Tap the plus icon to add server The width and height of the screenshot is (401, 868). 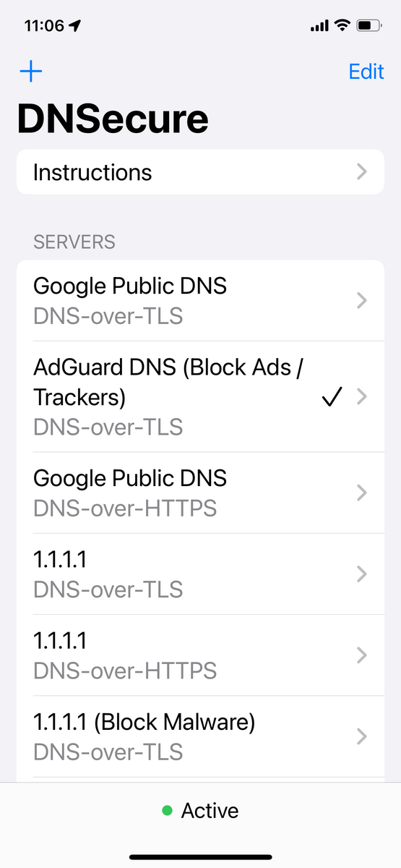pyautogui.click(x=31, y=71)
